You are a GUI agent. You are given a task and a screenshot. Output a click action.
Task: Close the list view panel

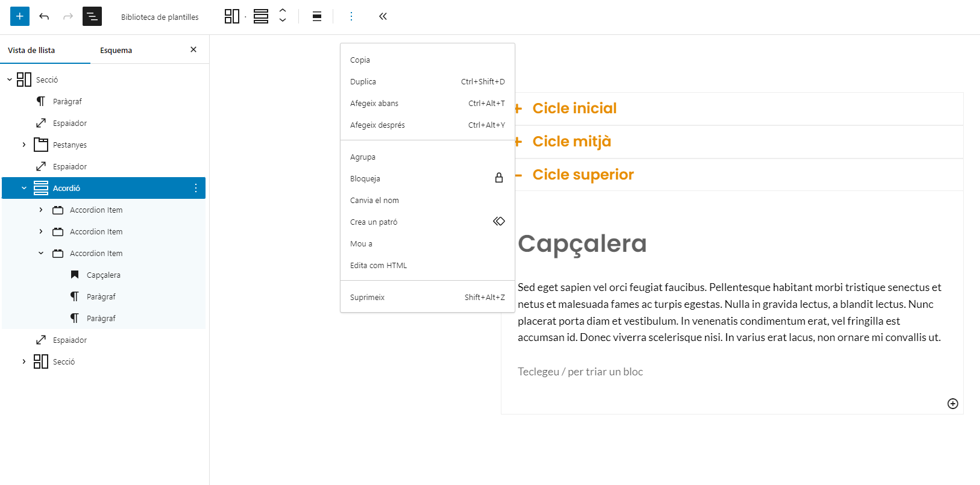point(193,49)
